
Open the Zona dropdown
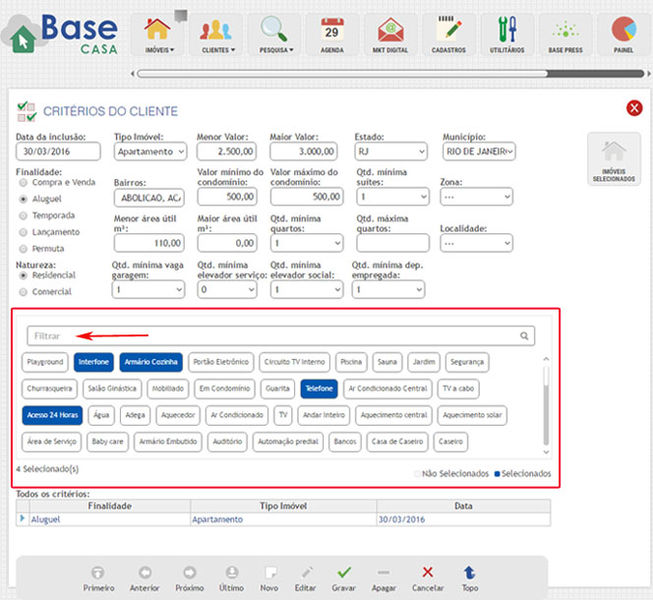click(476, 197)
